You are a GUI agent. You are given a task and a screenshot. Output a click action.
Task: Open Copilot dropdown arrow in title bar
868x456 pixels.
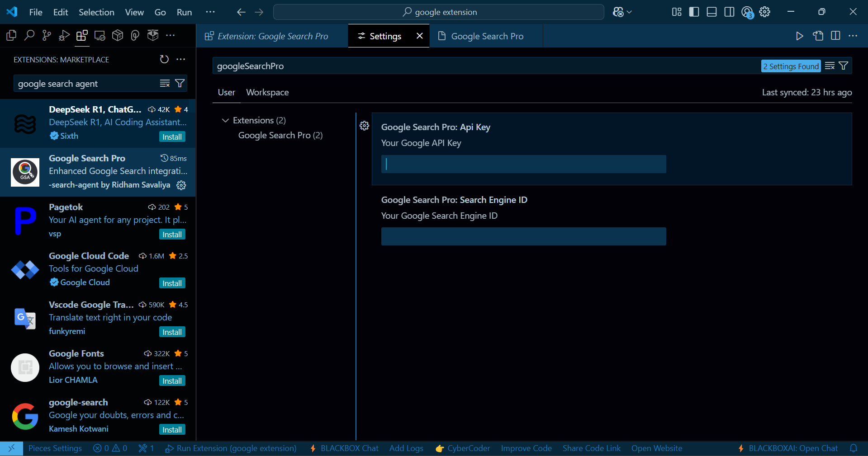coord(629,12)
